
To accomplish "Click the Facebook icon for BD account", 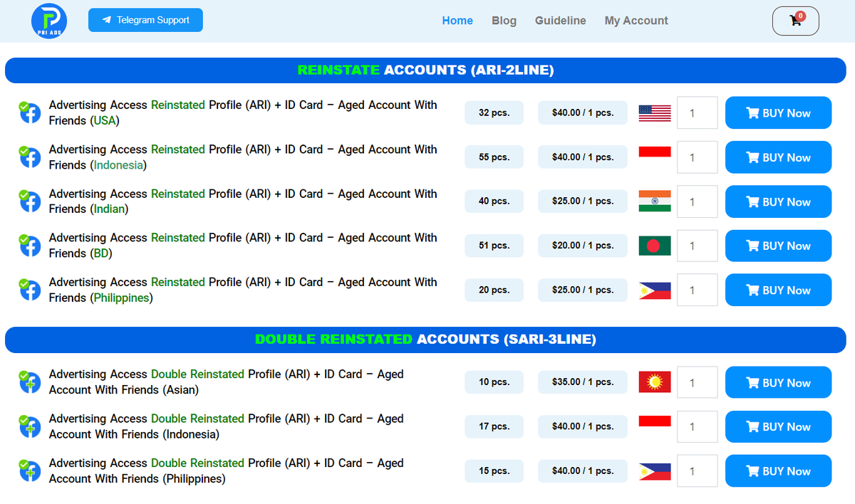I will [x=29, y=245].
